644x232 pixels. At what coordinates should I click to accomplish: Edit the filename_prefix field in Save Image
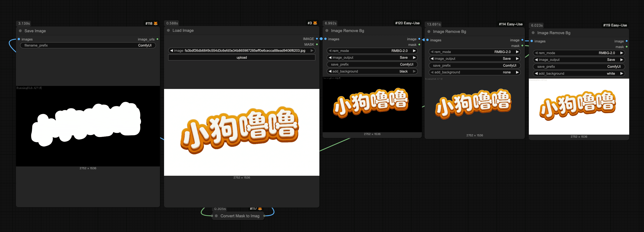point(88,45)
